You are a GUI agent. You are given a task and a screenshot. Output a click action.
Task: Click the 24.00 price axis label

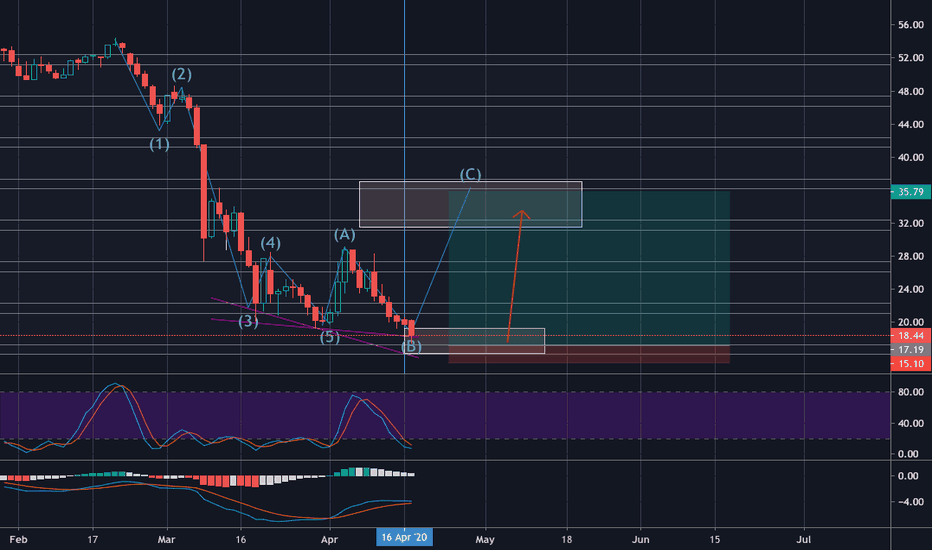pos(911,289)
